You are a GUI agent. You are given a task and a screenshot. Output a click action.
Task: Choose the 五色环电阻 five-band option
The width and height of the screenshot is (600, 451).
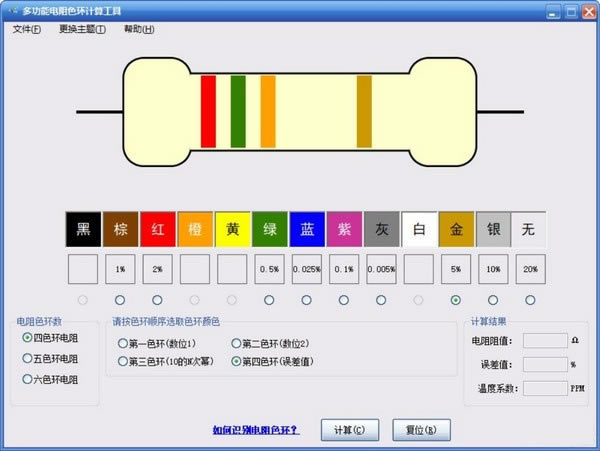click(27, 358)
